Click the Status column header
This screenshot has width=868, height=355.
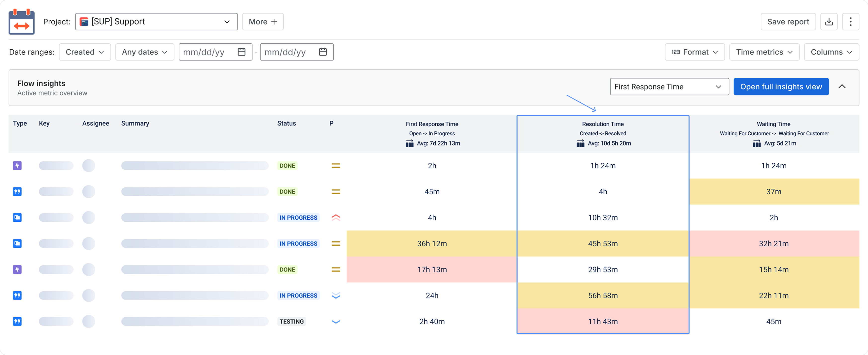(x=286, y=123)
